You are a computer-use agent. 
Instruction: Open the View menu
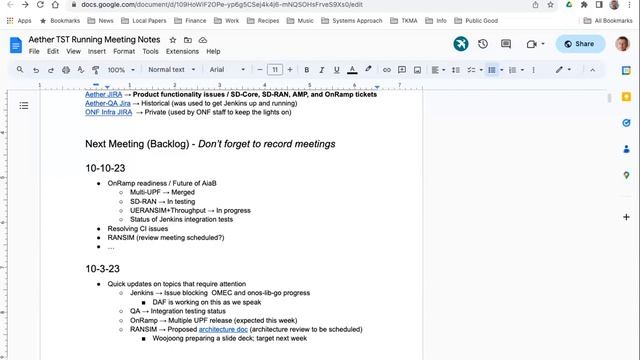73,51
